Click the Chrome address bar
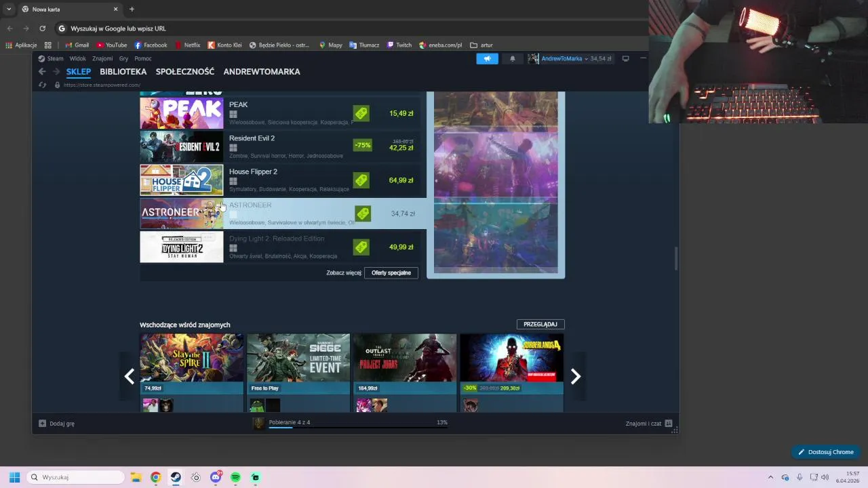 353,28
